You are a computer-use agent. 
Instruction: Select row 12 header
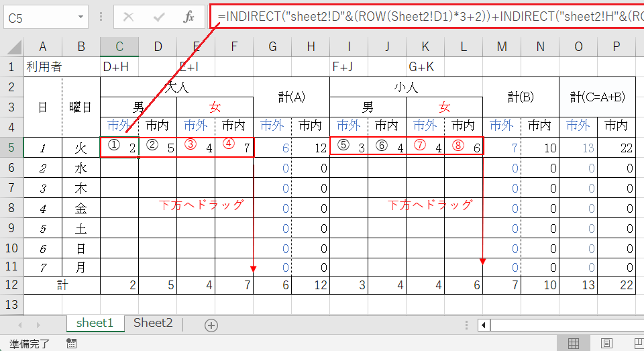(x=11, y=285)
